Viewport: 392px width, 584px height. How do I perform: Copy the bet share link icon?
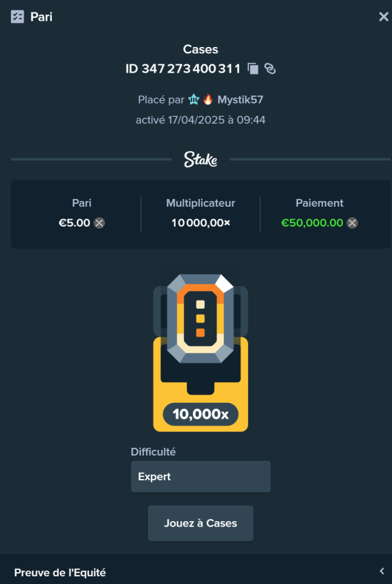[270, 68]
